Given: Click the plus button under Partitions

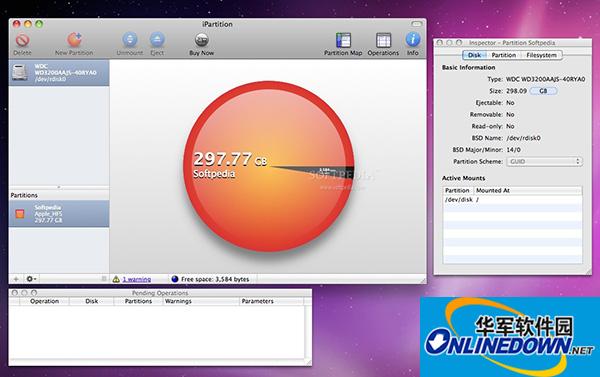Looking at the screenshot, I should pyautogui.click(x=16, y=279).
